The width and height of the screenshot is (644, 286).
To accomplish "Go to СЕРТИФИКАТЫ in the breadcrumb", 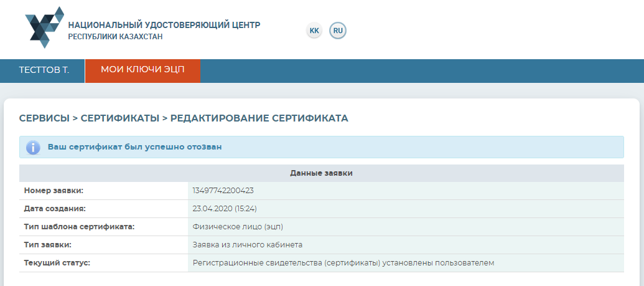I will pyautogui.click(x=120, y=118).
